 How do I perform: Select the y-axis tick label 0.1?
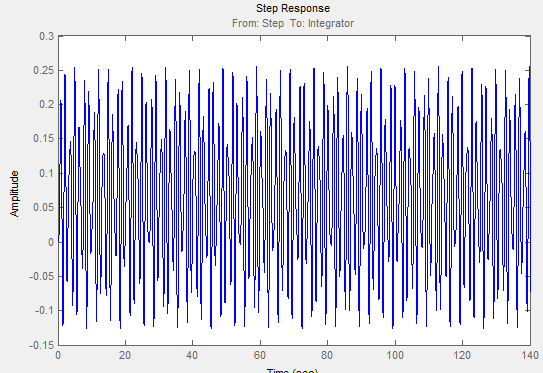46,173
